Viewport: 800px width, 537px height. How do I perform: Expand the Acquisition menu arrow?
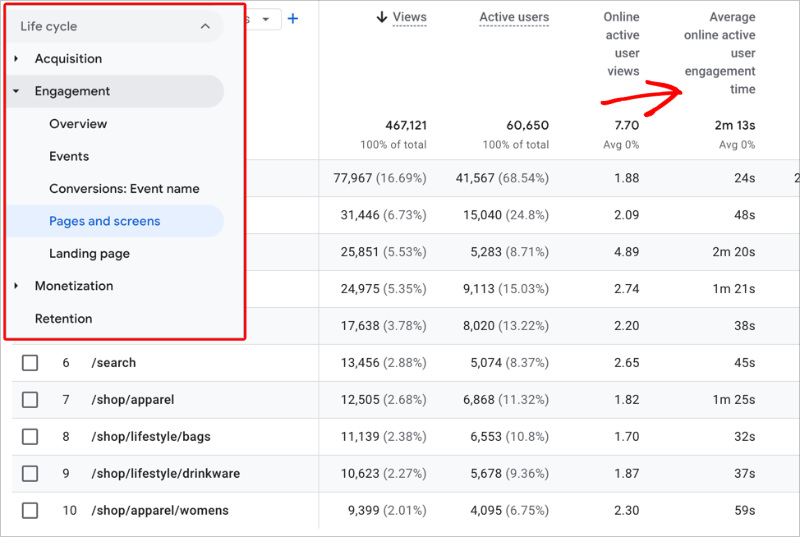(16, 59)
